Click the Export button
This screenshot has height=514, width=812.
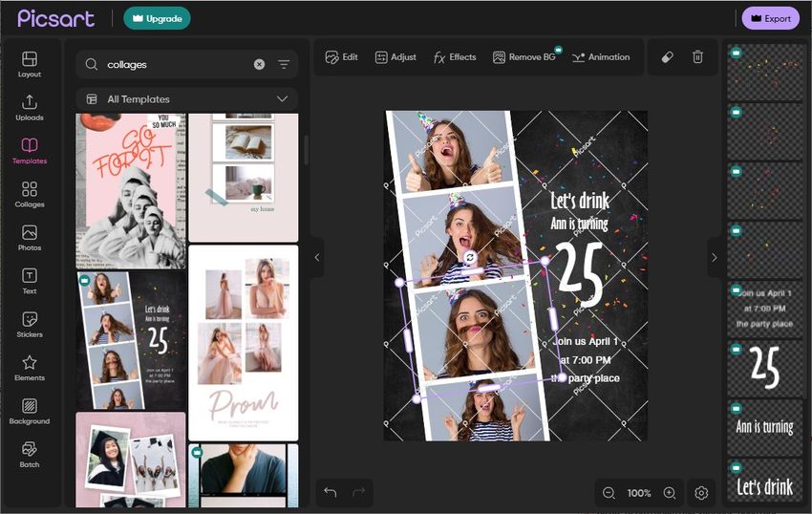tap(770, 18)
